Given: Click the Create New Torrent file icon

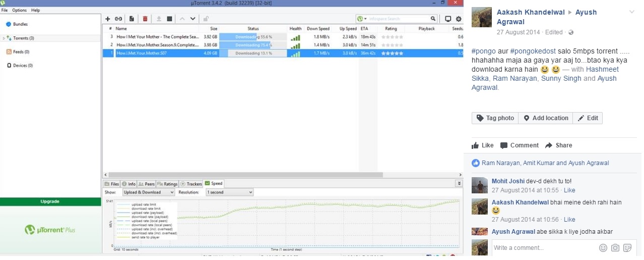Looking at the screenshot, I should click(x=132, y=19).
